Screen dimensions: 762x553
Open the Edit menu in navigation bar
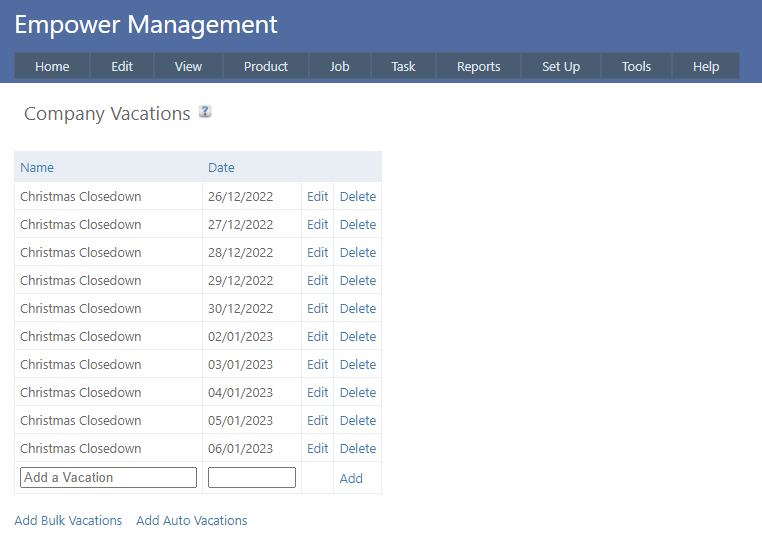click(x=122, y=66)
